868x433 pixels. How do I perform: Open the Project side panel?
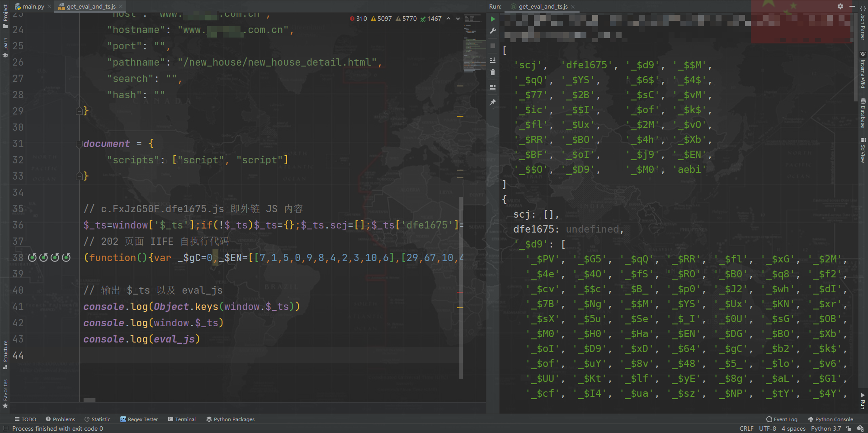point(5,16)
